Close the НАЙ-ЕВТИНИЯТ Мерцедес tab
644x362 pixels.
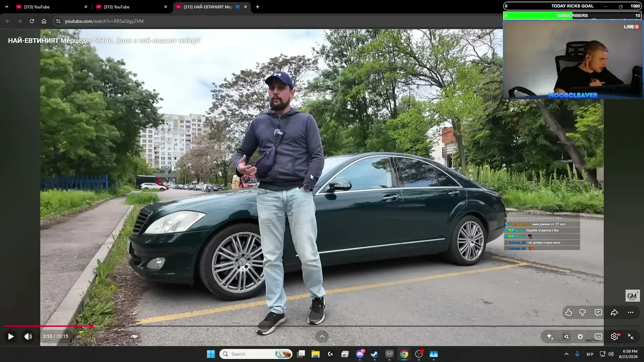246,7
